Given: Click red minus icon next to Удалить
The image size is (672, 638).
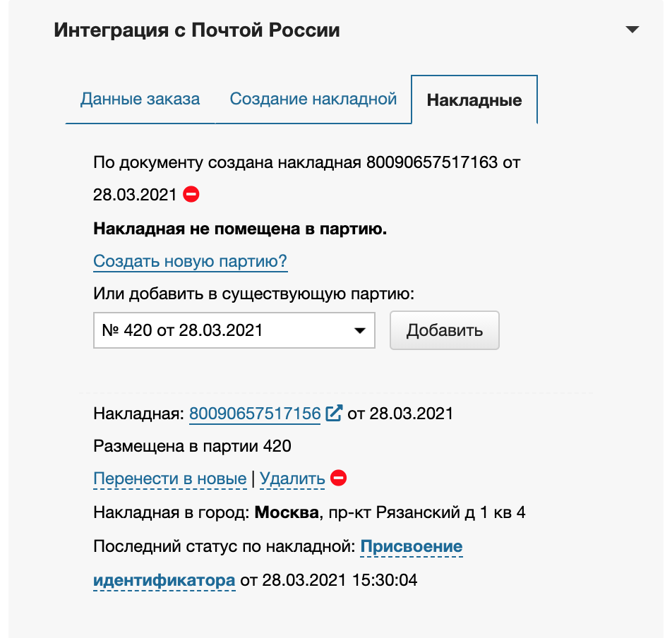Looking at the screenshot, I should (339, 479).
